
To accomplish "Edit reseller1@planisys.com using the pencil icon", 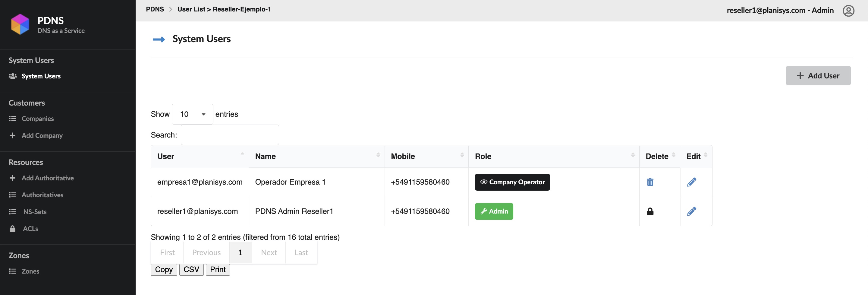I will point(691,211).
